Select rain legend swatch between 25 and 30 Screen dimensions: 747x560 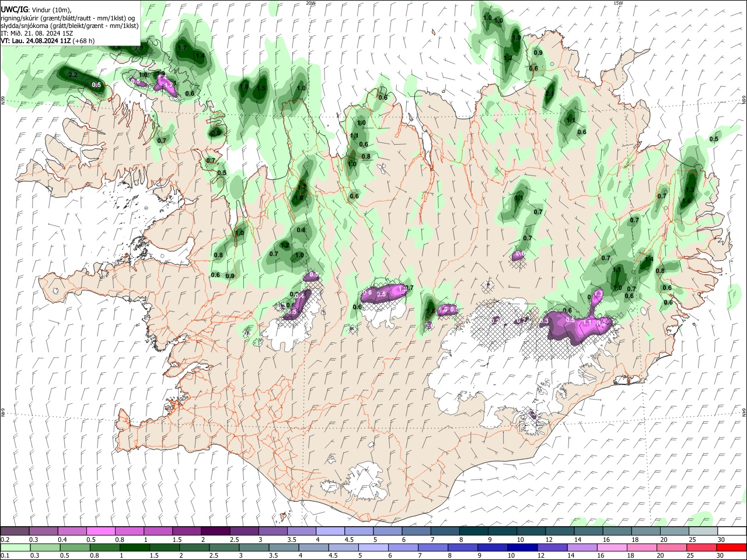pos(700,548)
